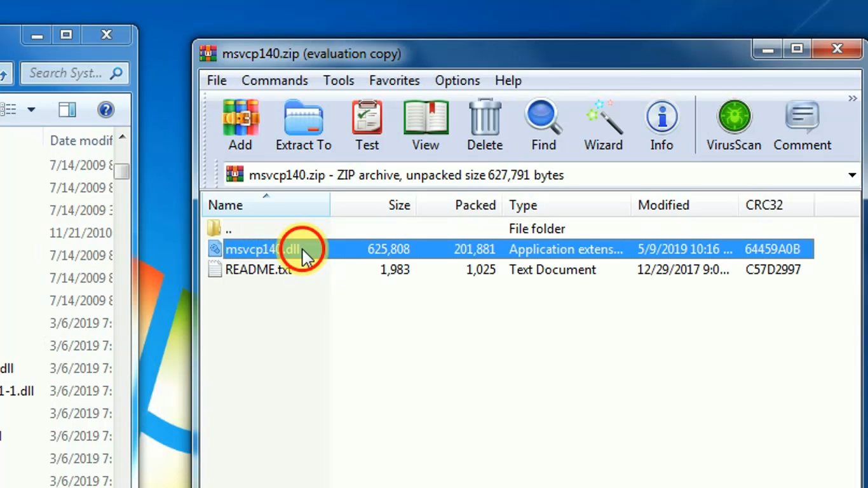Viewport: 868px width, 488px height.
Task: Click the WinRAR title bar icon
Action: click(208, 53)
